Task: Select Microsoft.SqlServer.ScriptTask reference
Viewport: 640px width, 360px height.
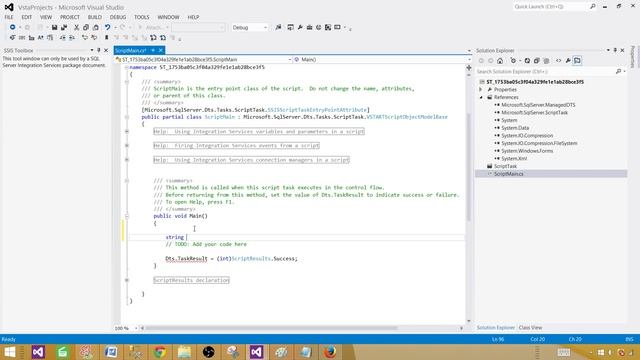Action: pyautogui.click(x=534, y=112)
